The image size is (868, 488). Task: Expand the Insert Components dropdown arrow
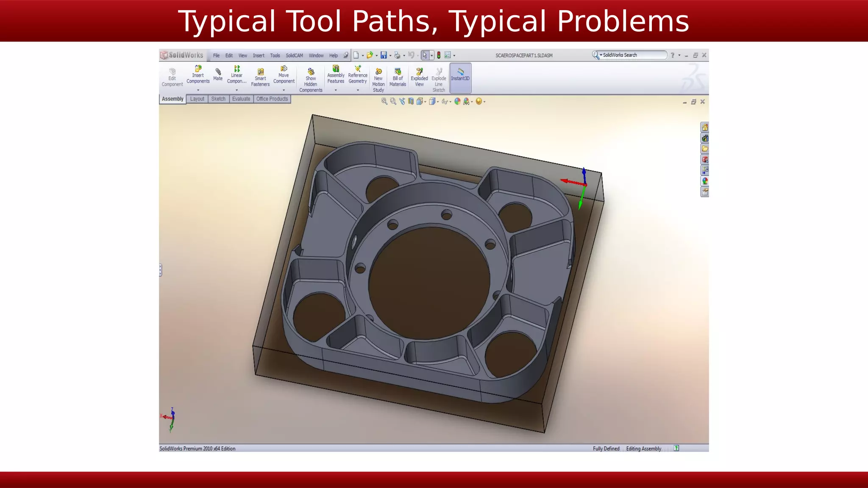click(x=198, y=90)
